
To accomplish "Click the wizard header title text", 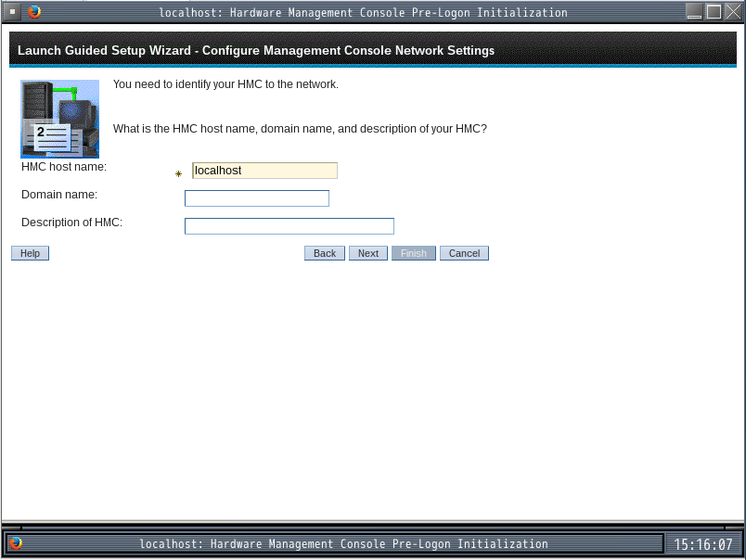I will coord(256,50).
